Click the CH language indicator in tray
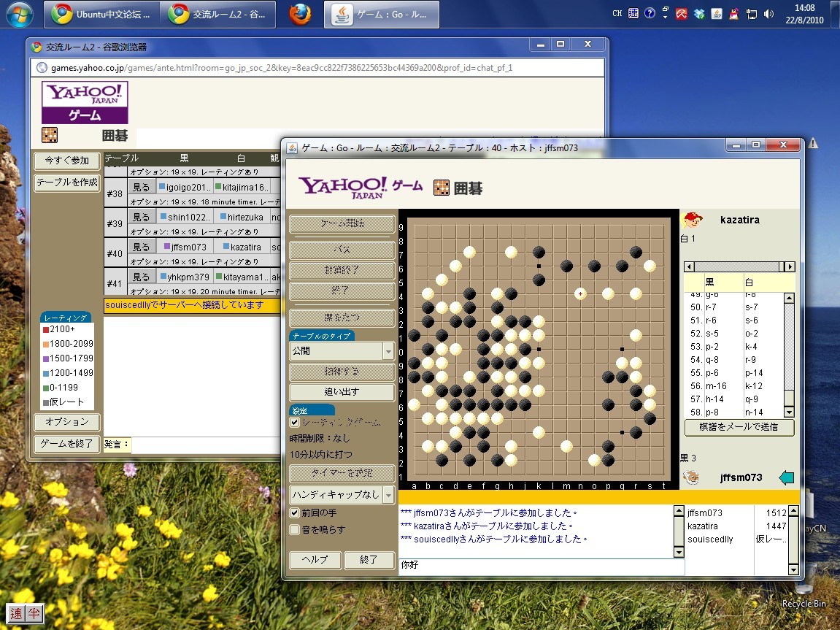This screenshot has height=630, width=840. tap(617, 13)
